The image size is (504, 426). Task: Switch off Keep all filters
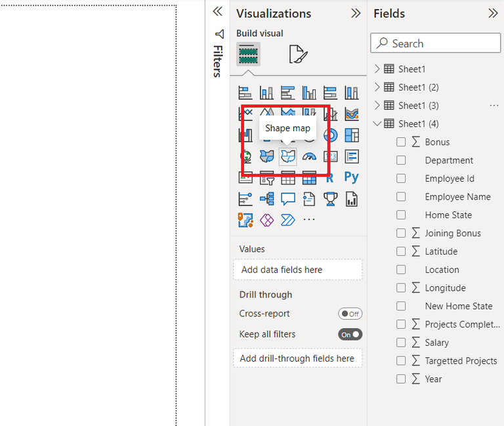(350, 334)
